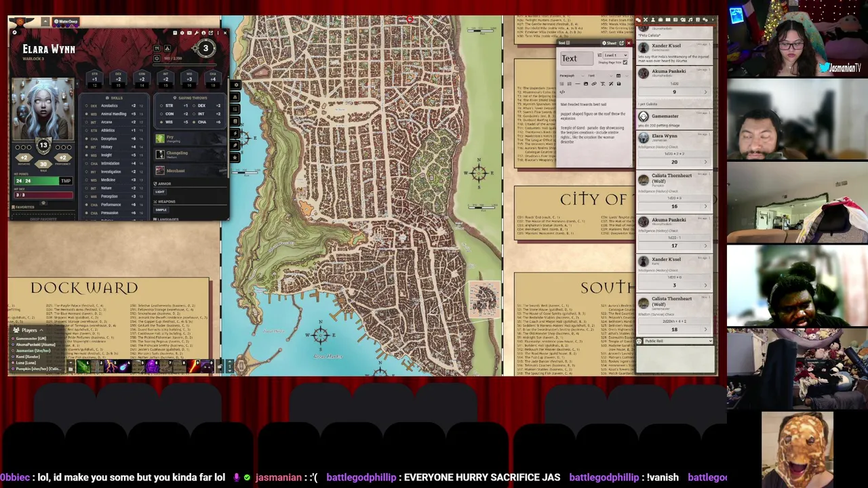Viewport: 868px width, 488px height.
Task: Pop out the Text journal window
Action: [x=621, y=43]
